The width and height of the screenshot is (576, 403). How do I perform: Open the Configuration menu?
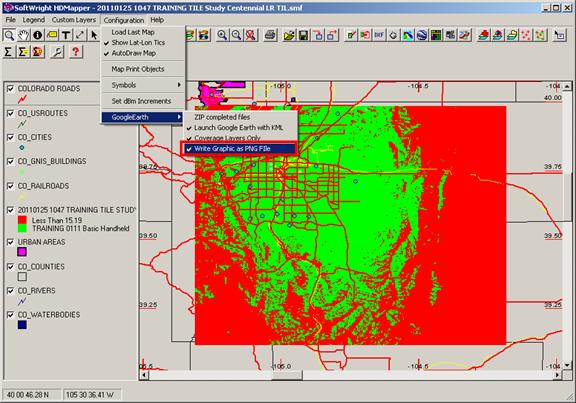[x=124, y=20]
